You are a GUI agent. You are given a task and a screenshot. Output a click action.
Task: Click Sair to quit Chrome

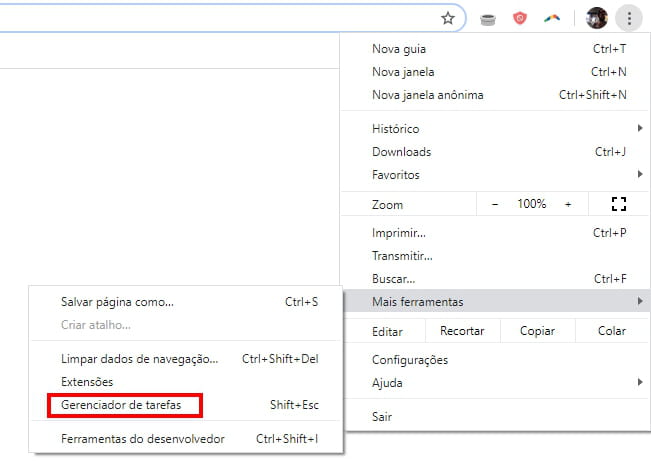(496, 417)
